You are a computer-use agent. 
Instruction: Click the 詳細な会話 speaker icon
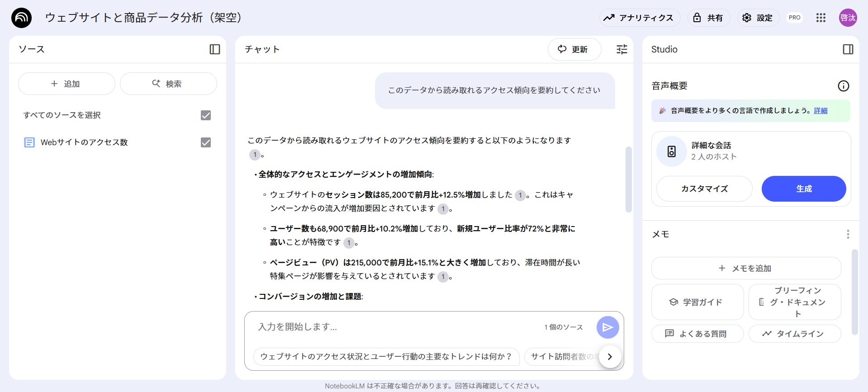pyautogui.click(x=672, y=151)
